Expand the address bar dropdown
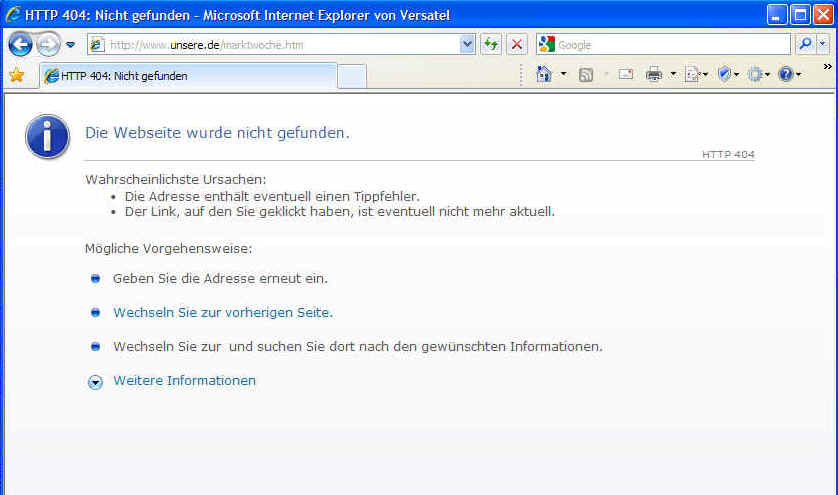 [x=467, y=45]
